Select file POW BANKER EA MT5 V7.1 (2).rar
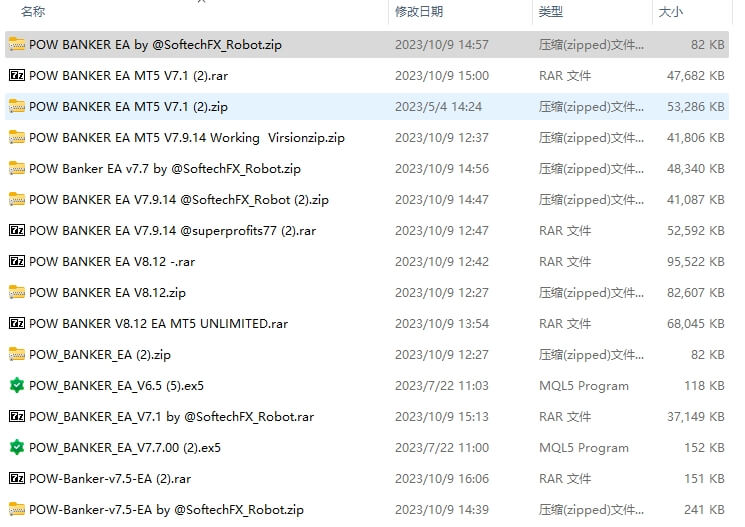The image size is (745, 527). tap(128, 76)
